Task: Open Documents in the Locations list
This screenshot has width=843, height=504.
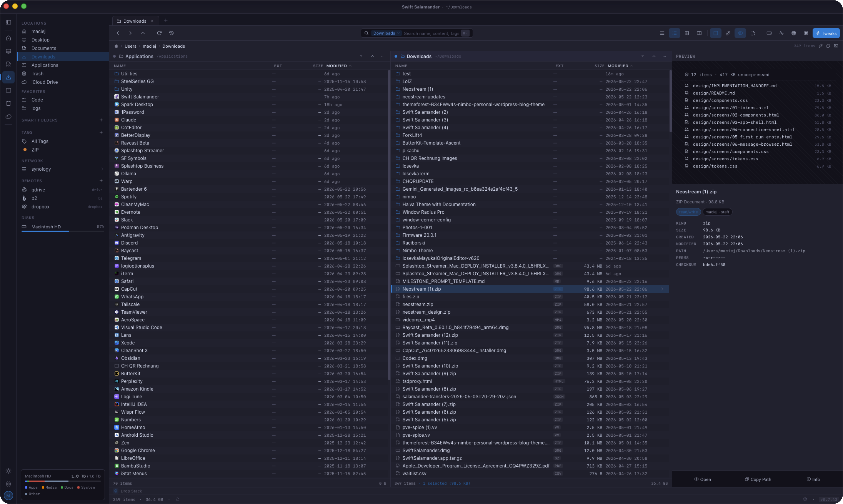Action: (x=63, y=48)
